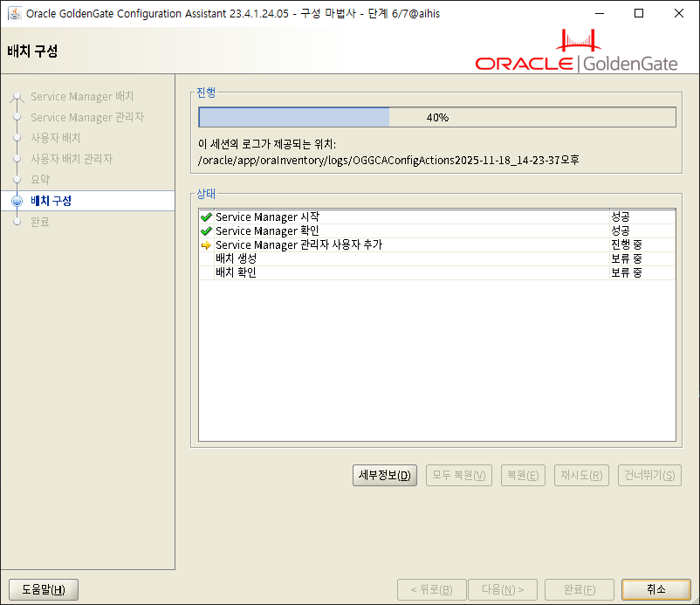Close the Configuration Assistant window
The image size is (700, 605).
tap(678, 13)
